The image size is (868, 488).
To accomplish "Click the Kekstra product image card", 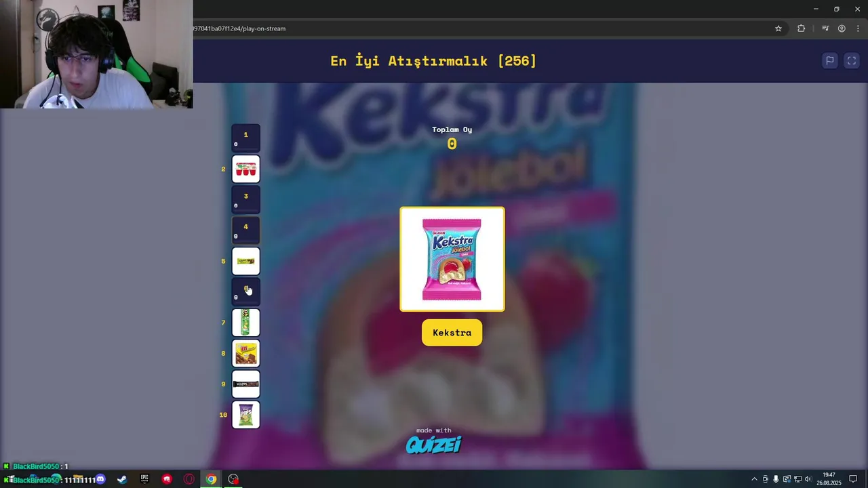I will (452, 259).
